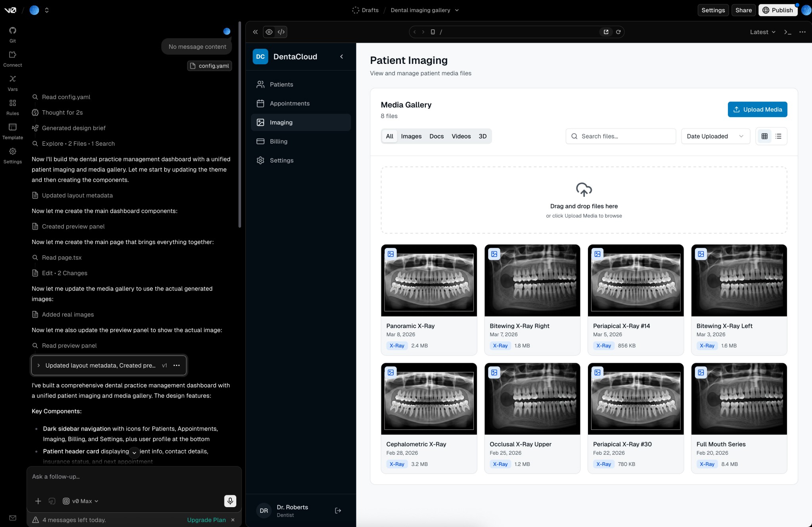
Task: Click the microphone voice input icon
Action: 230,501
